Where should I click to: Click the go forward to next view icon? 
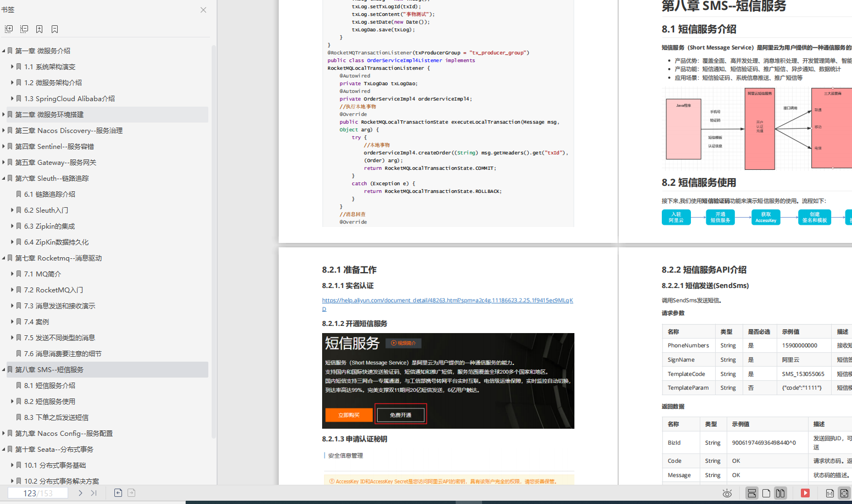point(131,493)
